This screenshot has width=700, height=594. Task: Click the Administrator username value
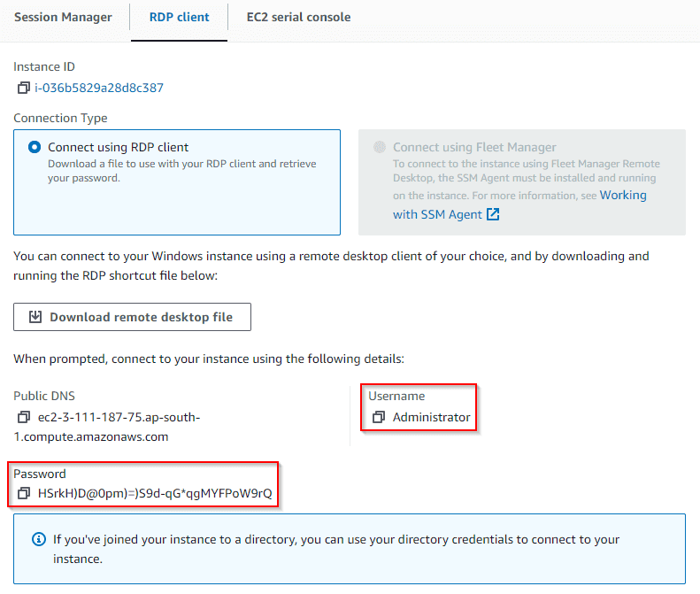pos(431,417)
